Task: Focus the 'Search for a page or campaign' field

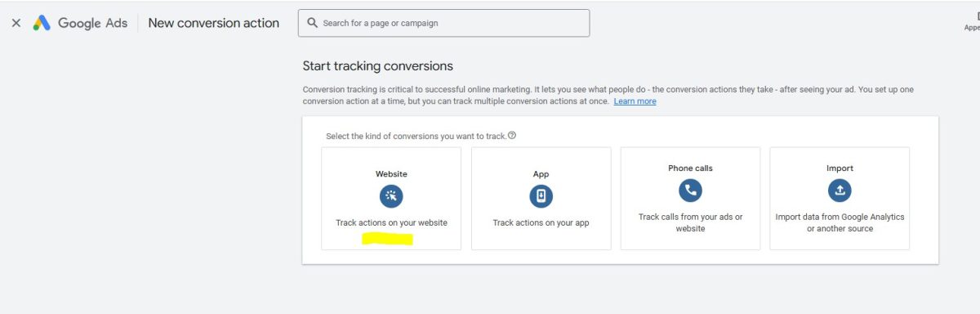Action: point(443,23)
